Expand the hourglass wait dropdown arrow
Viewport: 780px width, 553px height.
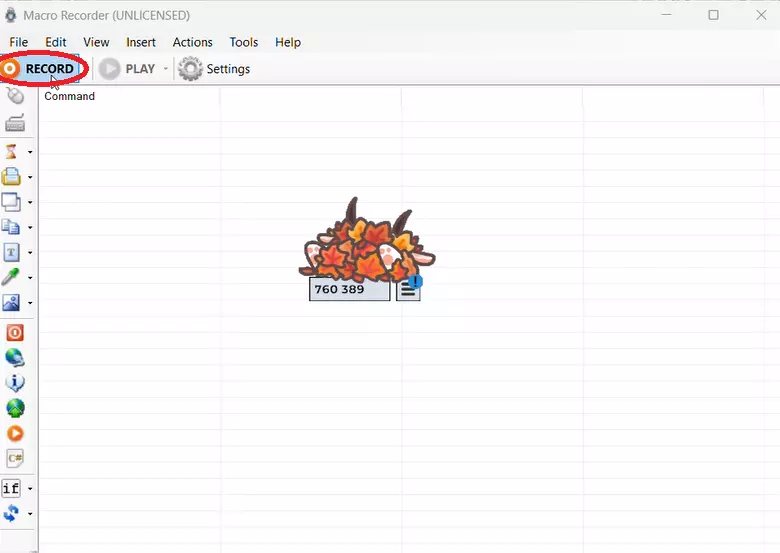[x=30, y=152]
